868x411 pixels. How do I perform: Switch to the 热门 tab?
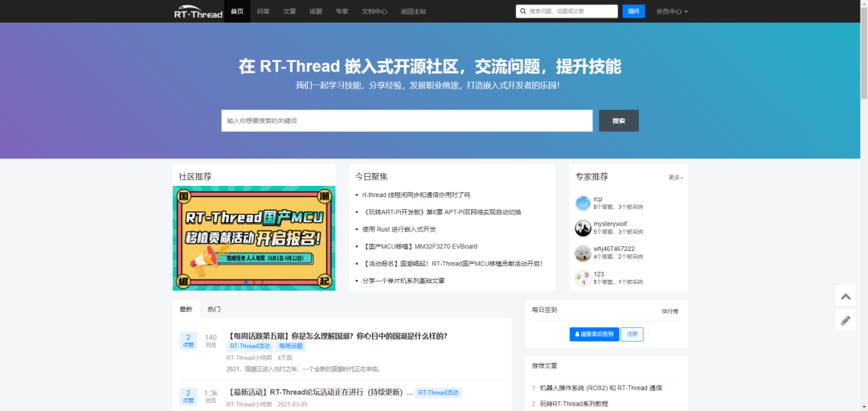[x=214, y=310]
